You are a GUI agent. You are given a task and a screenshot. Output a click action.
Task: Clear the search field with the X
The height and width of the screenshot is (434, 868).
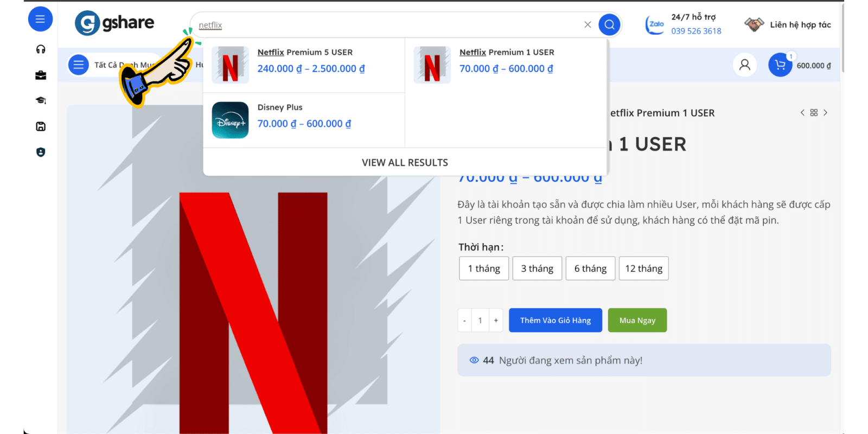click(x=588, y=24)
